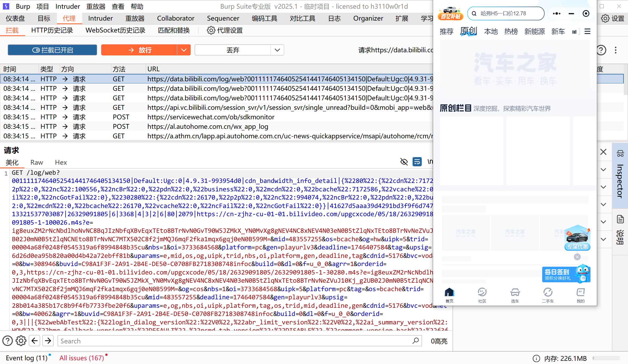Switch to the WebSocket历史记录 tab

coord(115,30)
